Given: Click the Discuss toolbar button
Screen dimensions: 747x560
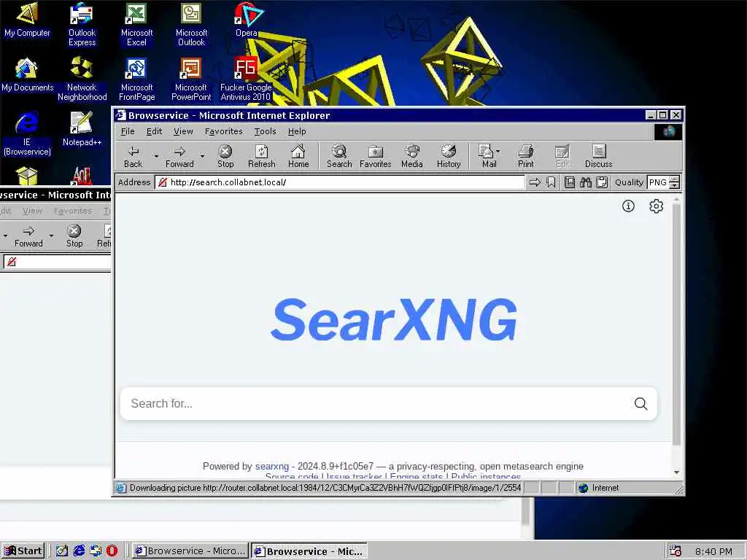Looking at the screenshot, I should (598, 157).
